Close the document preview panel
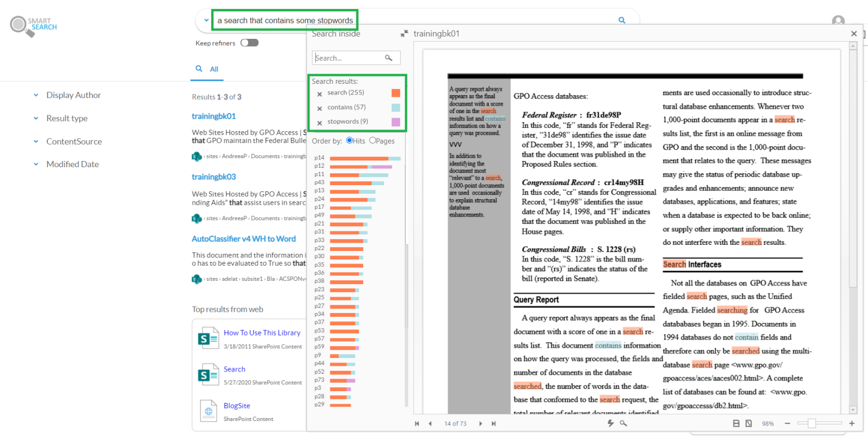This screenshot has height=439, width=868. pos(854,34)
